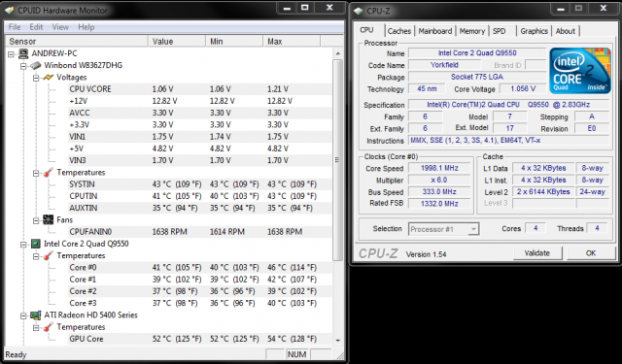Image resolution: width=622 pixels, height=364 pixels.
Task: Click the Value column header
Action: (x=177, y=41)
